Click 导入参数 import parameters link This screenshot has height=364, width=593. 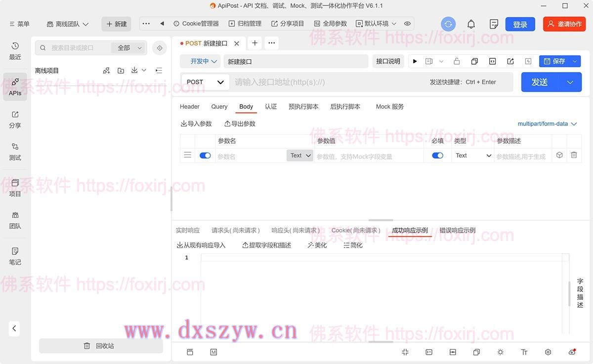(x=196, y=124)
